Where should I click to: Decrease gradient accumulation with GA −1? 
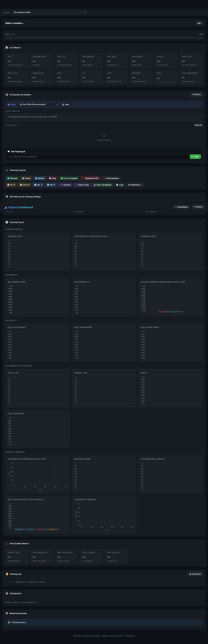(38, 185)
